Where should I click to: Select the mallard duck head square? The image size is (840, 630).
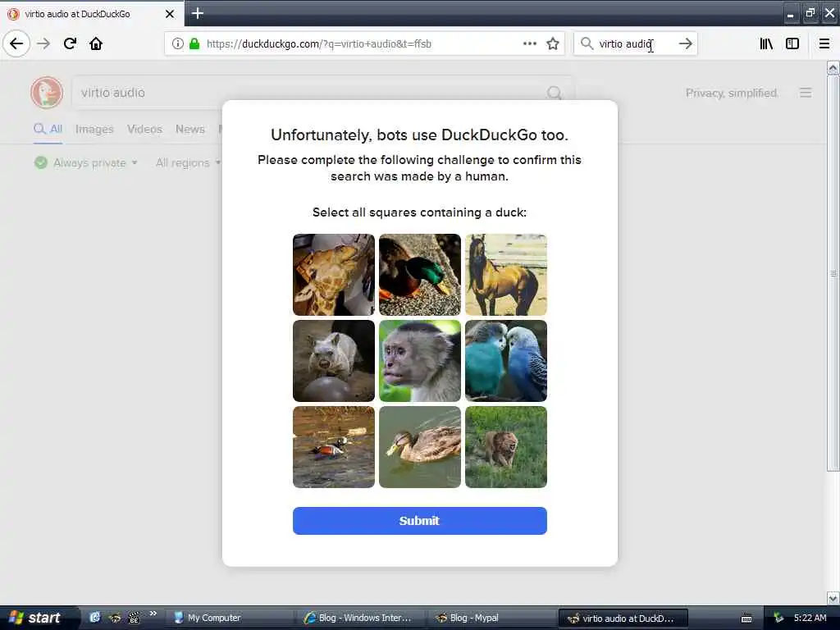[420, 275]
